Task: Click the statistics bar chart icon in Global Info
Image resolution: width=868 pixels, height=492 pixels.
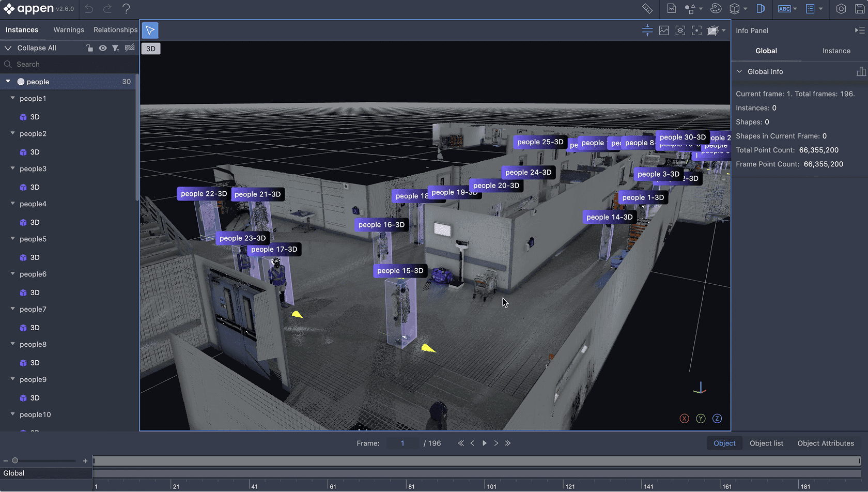Action: pyautogui.click(x=861, y=72)
